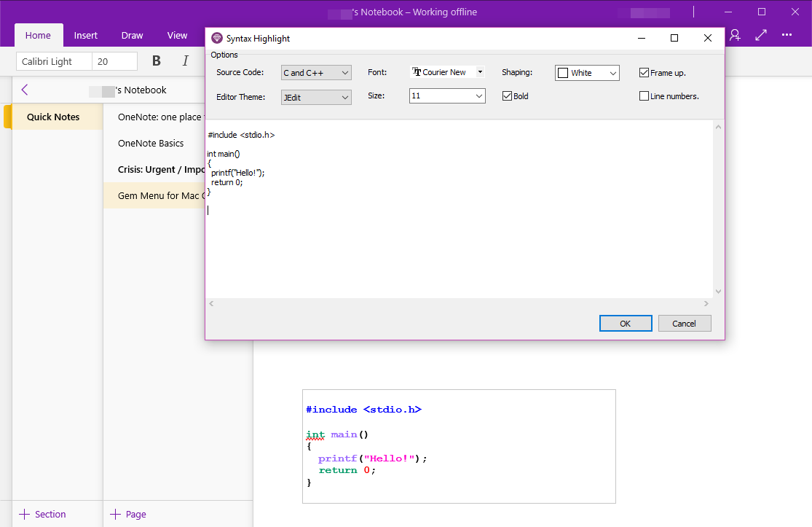This screenshot has width=812, height=527.
Task: Switch to the View ribbon tab
Action: pyautogui.click(x=177, y=35)
